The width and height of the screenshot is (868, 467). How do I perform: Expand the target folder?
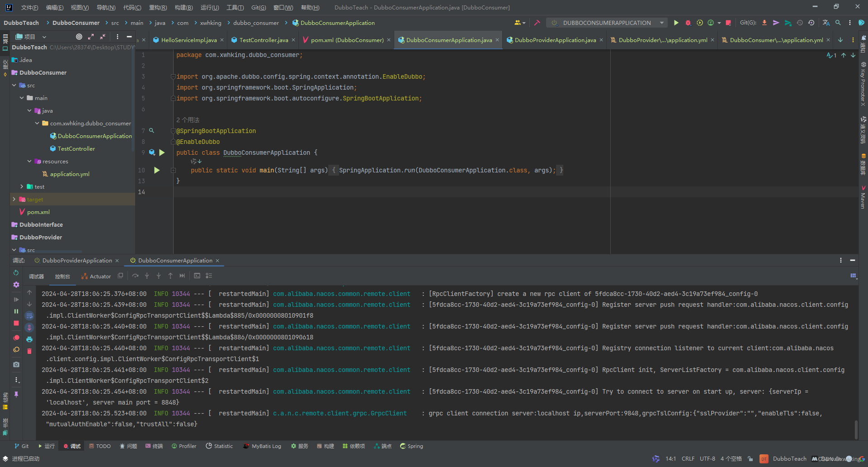point(14,199)
